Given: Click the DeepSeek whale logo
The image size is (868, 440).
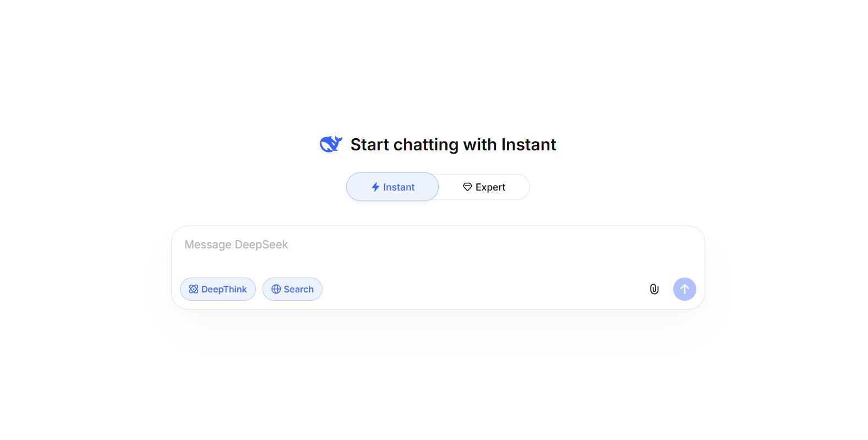Looking at the screenshot, I should pyautogui.click(x=331, y=144).
